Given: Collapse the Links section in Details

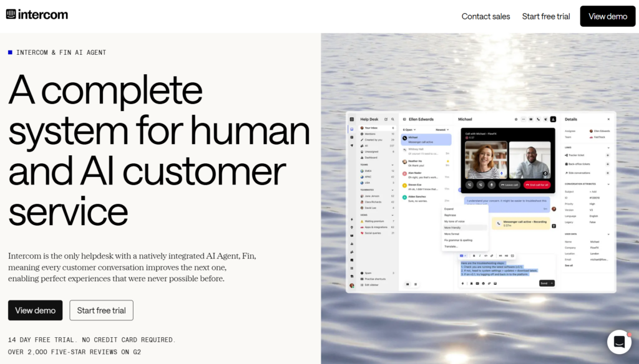Looking at the screenshot, I should (608, 148).
